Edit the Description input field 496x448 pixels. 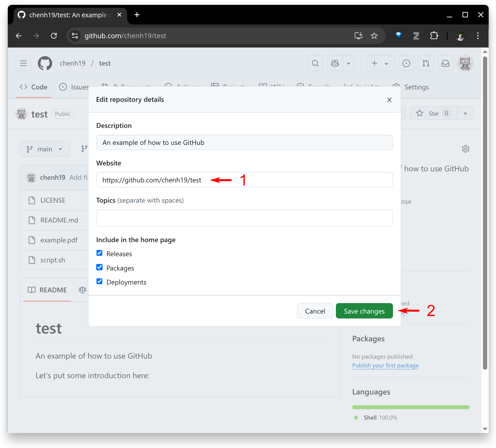coord(245,143)
